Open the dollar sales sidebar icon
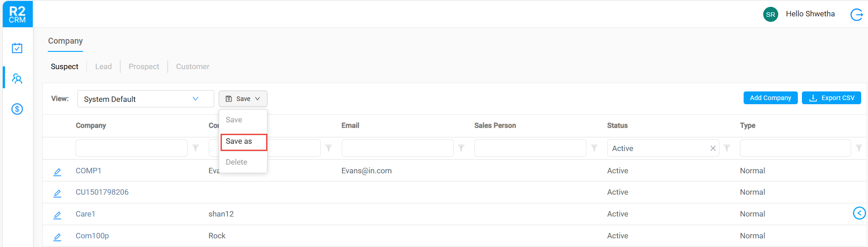 [x=17, y=109]
